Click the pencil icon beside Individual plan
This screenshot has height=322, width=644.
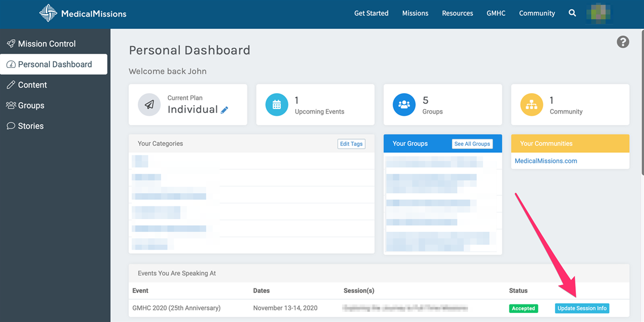(x=225, y=110)
